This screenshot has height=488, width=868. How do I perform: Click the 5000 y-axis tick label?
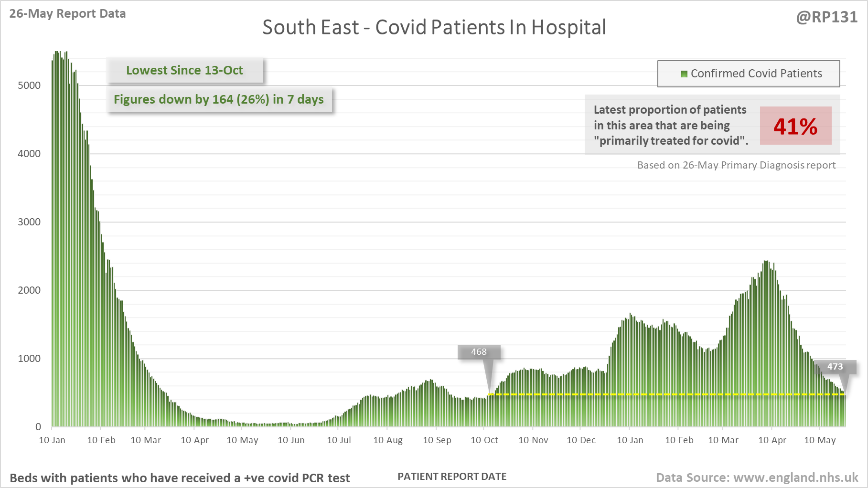pyautogui.click(x=29, y=85)
